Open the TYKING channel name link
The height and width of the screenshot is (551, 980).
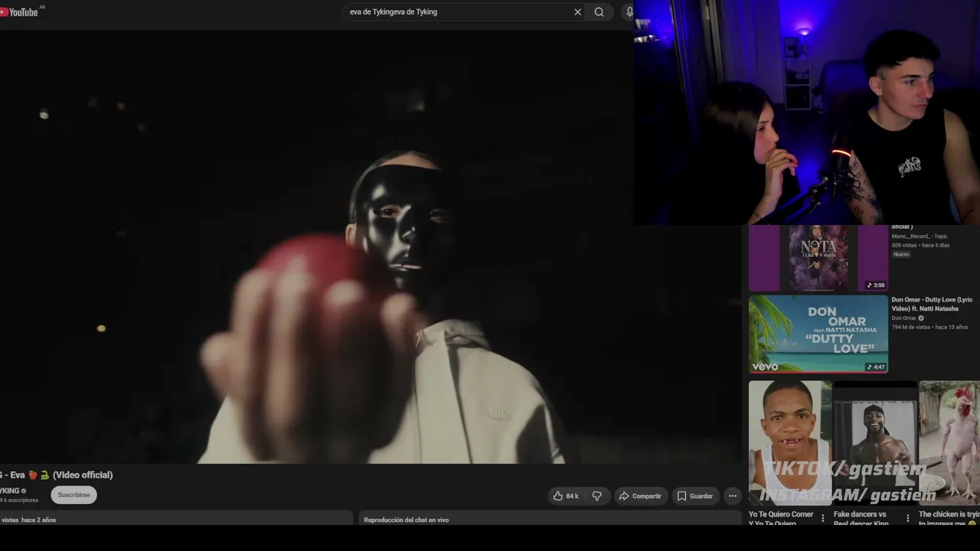10,491
